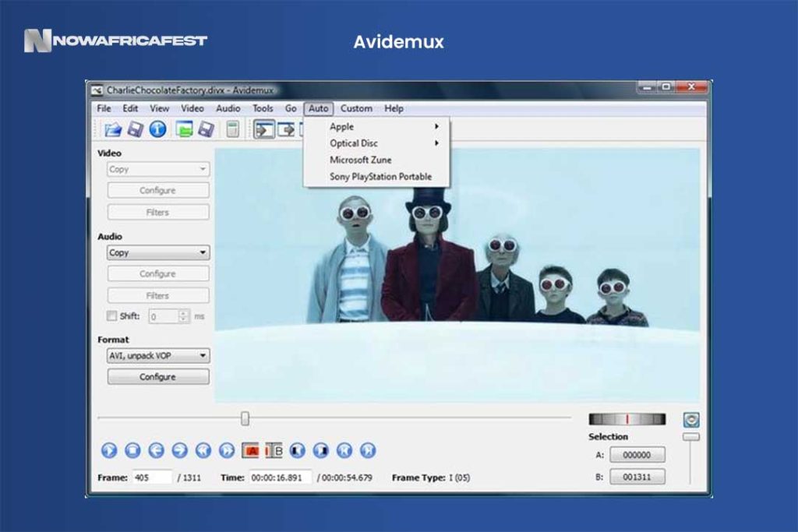Expand the Optical Disc submenu
The image size is (798, 532).
376,143
